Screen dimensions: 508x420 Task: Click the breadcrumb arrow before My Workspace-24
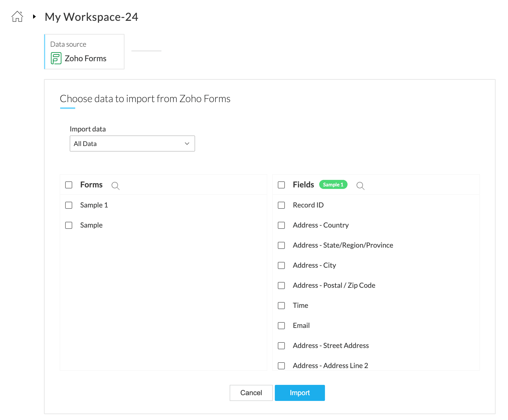34,17
